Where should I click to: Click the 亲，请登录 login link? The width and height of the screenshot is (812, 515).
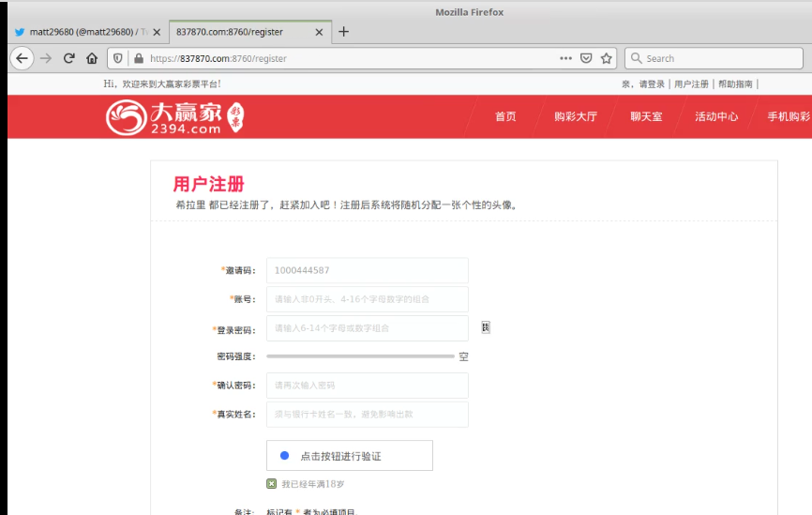[x=642, y=83]
